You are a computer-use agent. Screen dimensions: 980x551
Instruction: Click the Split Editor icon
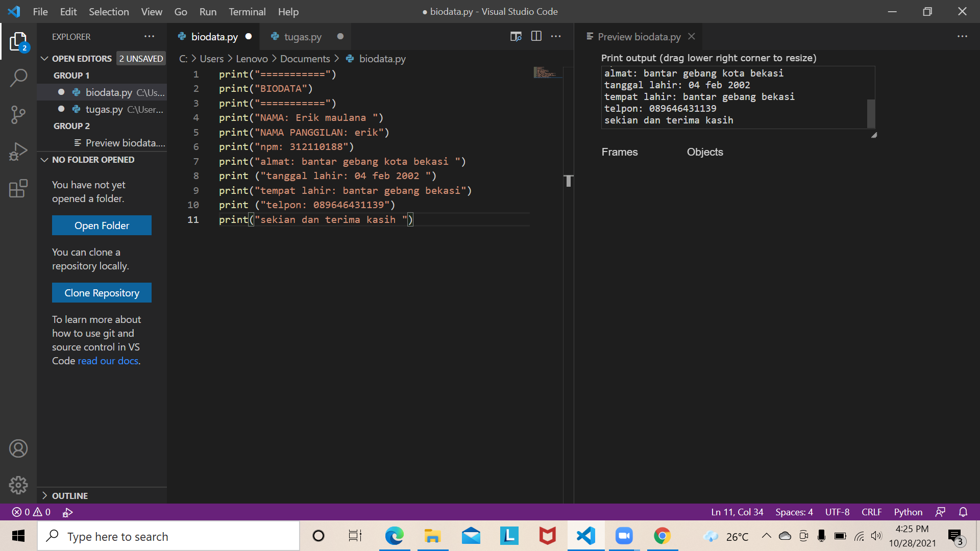point(536,36)
